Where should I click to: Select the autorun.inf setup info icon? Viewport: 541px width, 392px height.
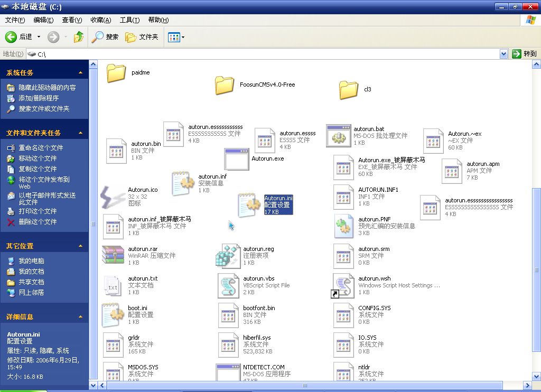click(183, 183)
